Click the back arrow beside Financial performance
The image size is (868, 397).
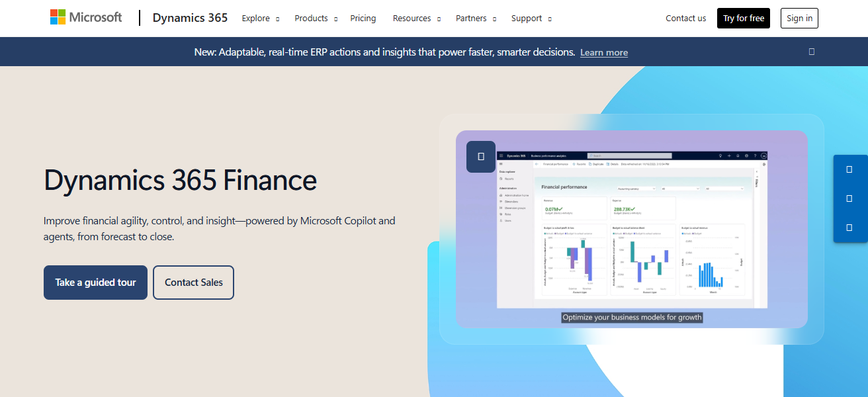pos(537,164)
